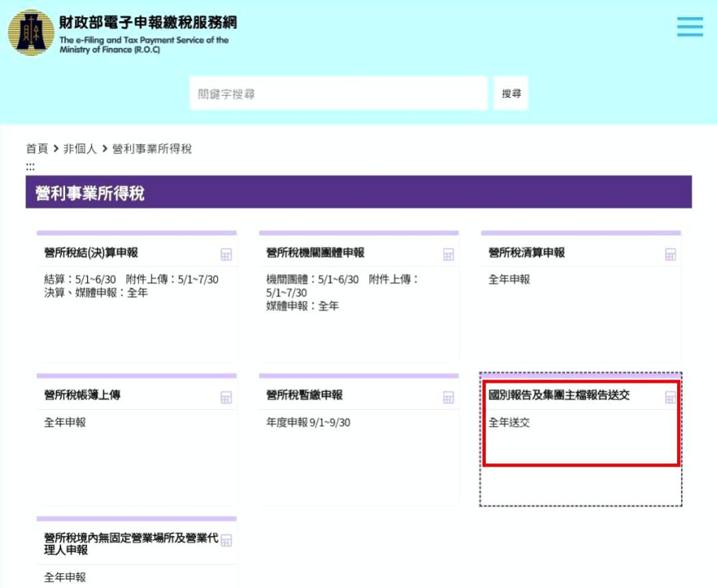
Task: Click the calculator icon on 營所稅清算申報 card
Action: coord(671,254)
